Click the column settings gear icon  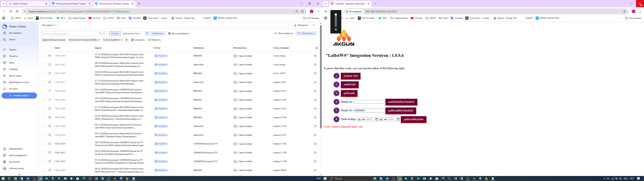[316, 48]
